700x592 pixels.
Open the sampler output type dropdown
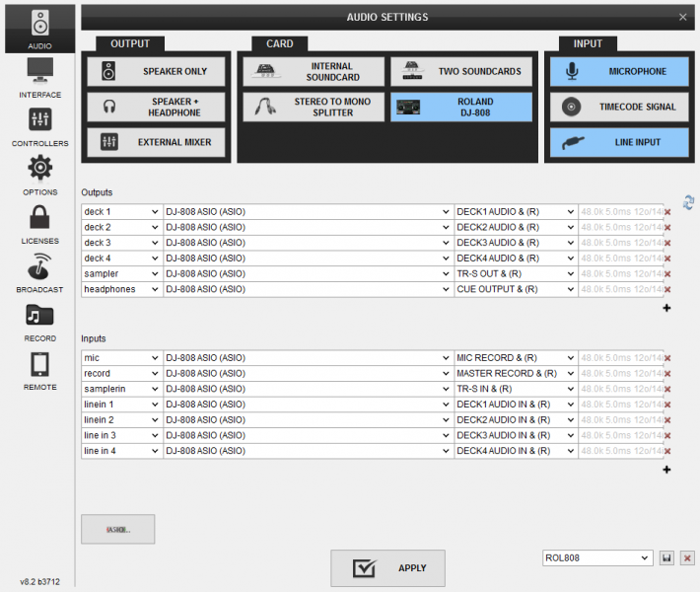pos(122,274)
